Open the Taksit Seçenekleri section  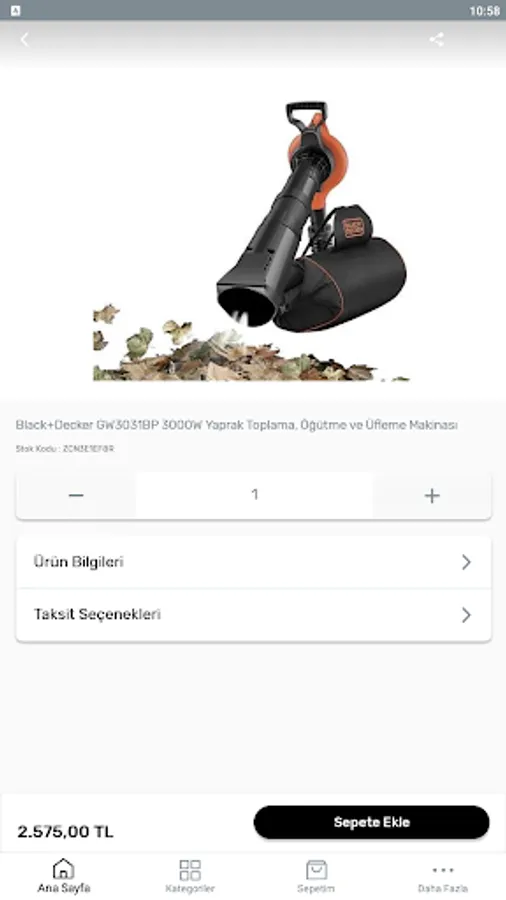(254, 615)
